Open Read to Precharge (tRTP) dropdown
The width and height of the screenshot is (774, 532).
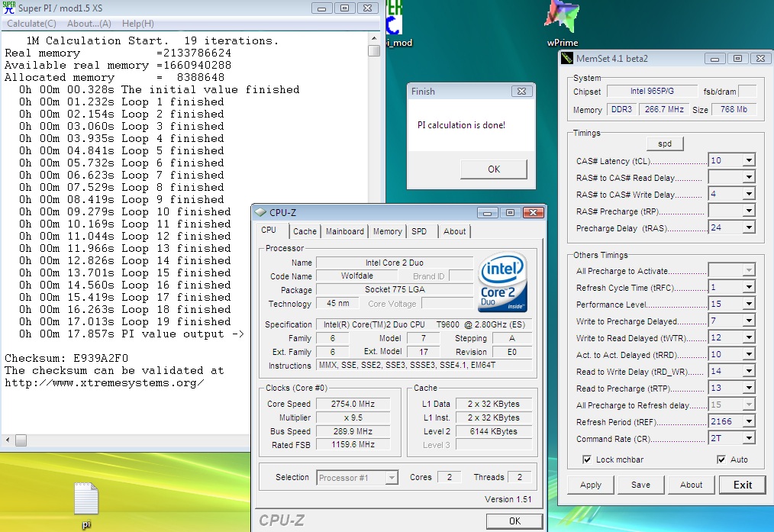tap(749, 388)
